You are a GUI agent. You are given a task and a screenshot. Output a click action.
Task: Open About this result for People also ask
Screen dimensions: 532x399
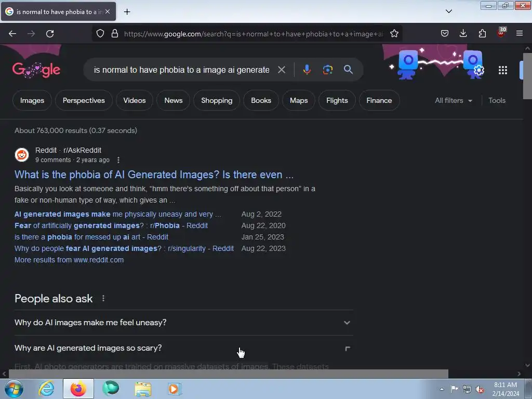(x=103, y=298)
